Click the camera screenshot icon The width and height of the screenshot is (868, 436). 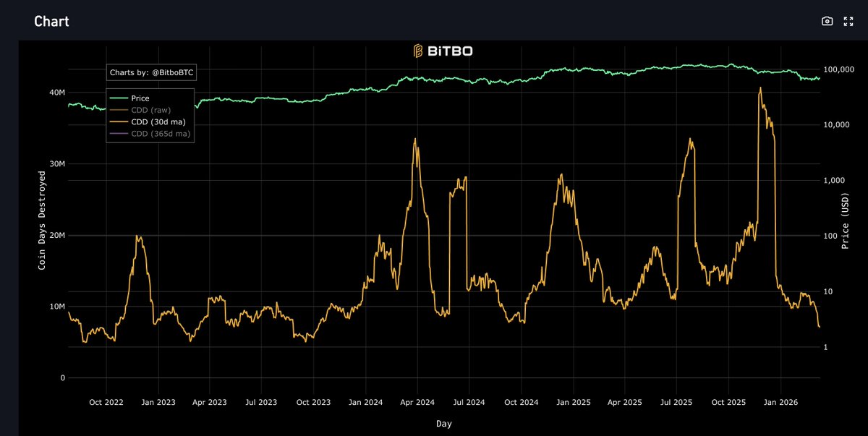[x=827, y=21]
